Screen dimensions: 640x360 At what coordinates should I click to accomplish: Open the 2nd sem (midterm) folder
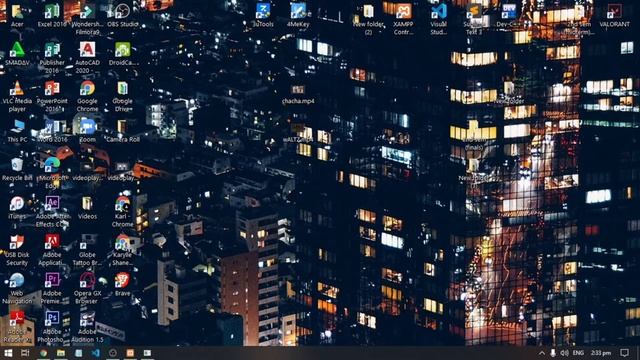[x=579, y=19]
